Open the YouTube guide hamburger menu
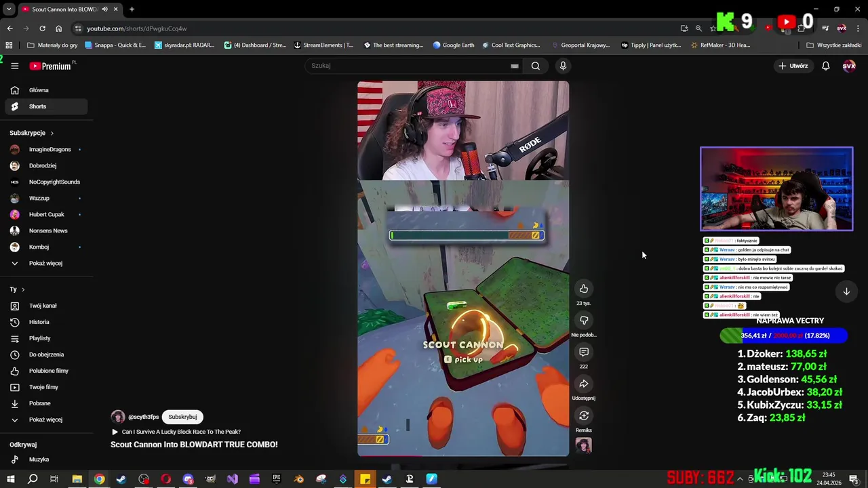The image size is (868, 488). click(x=14, y=66)
